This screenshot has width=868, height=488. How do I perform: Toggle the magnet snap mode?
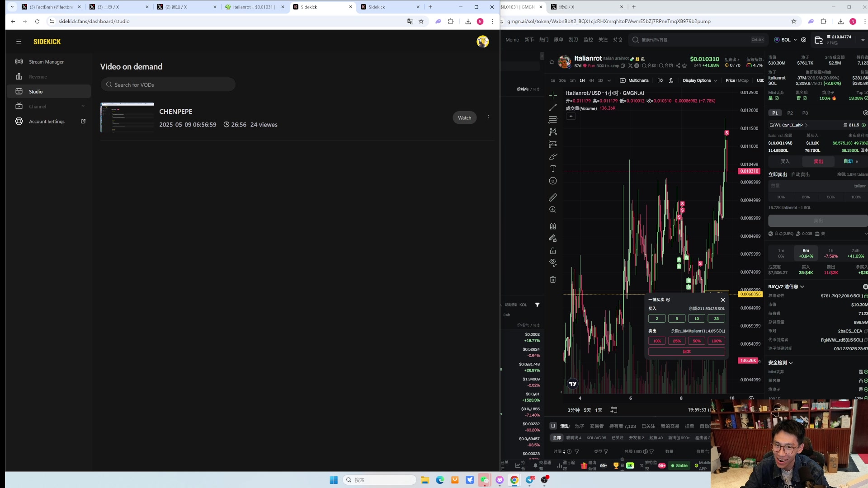coord(553,226)
